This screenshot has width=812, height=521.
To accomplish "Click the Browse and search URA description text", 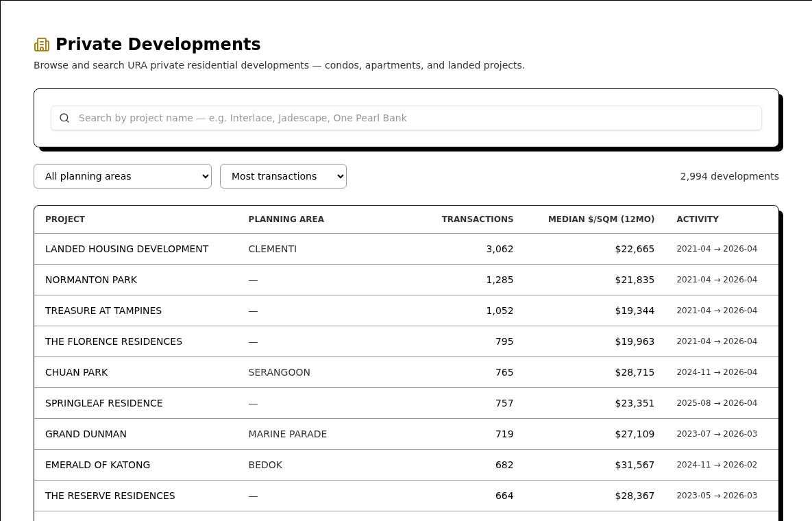I will click(279, 65).
